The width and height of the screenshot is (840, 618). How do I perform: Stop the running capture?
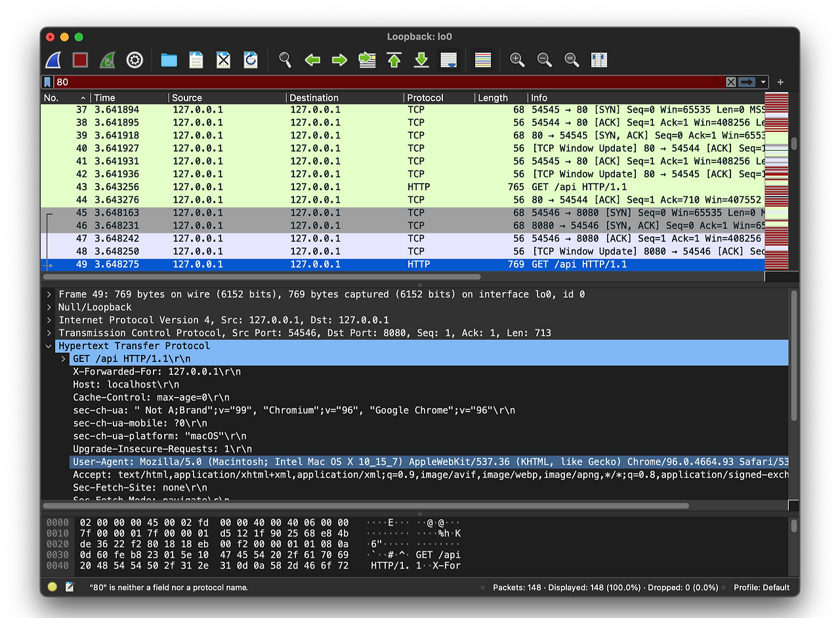80,60
